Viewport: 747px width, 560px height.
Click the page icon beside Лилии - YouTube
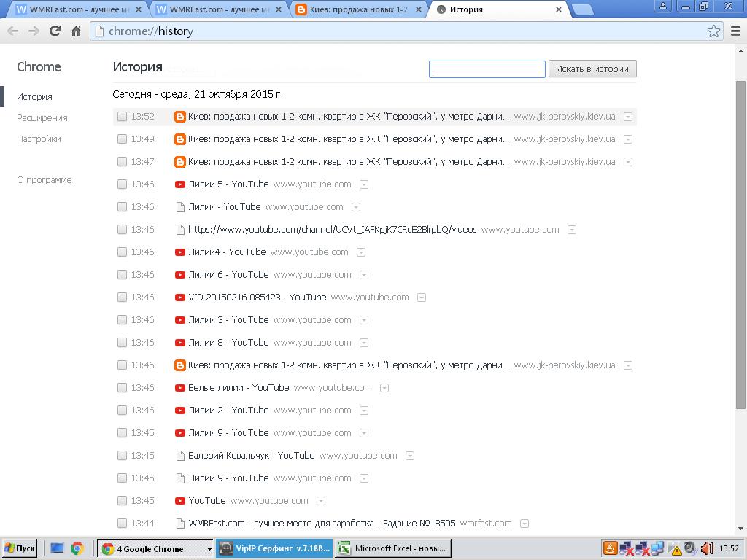point(180,207)
